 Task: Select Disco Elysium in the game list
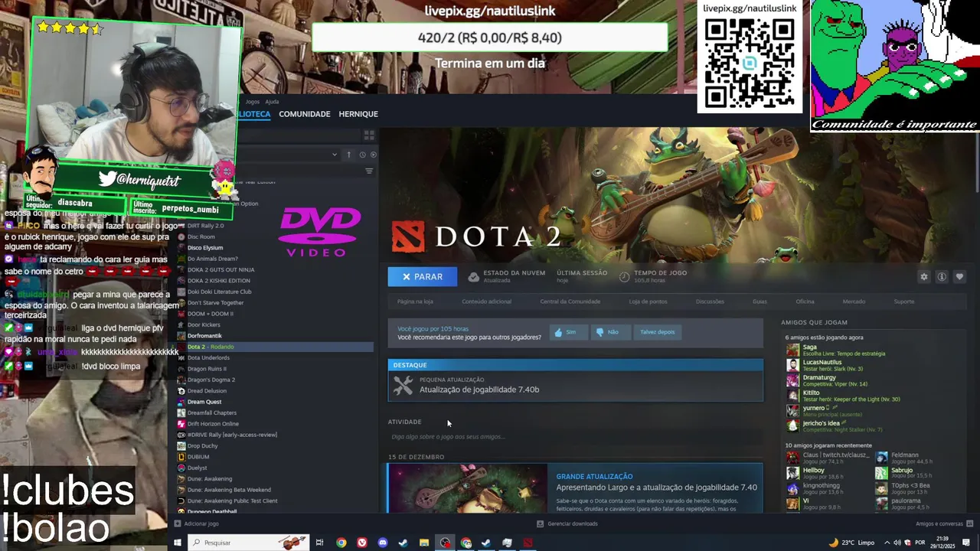[205, 248]
